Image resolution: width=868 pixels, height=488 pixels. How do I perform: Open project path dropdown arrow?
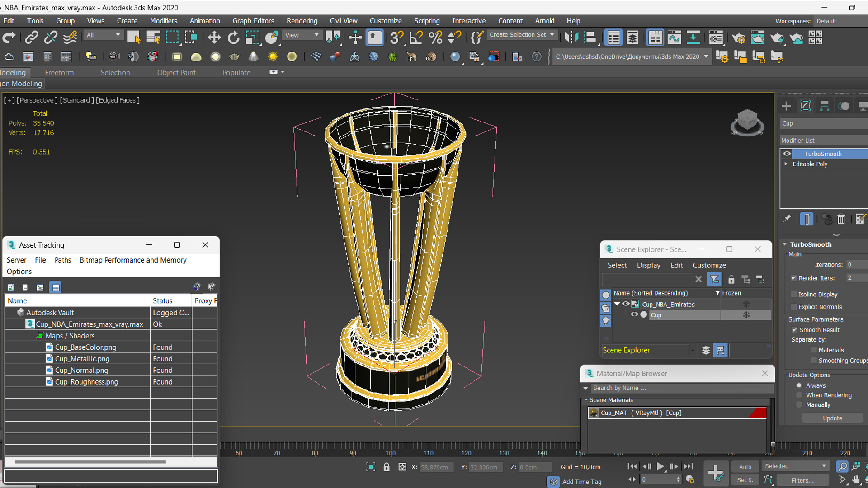[706, 57]
